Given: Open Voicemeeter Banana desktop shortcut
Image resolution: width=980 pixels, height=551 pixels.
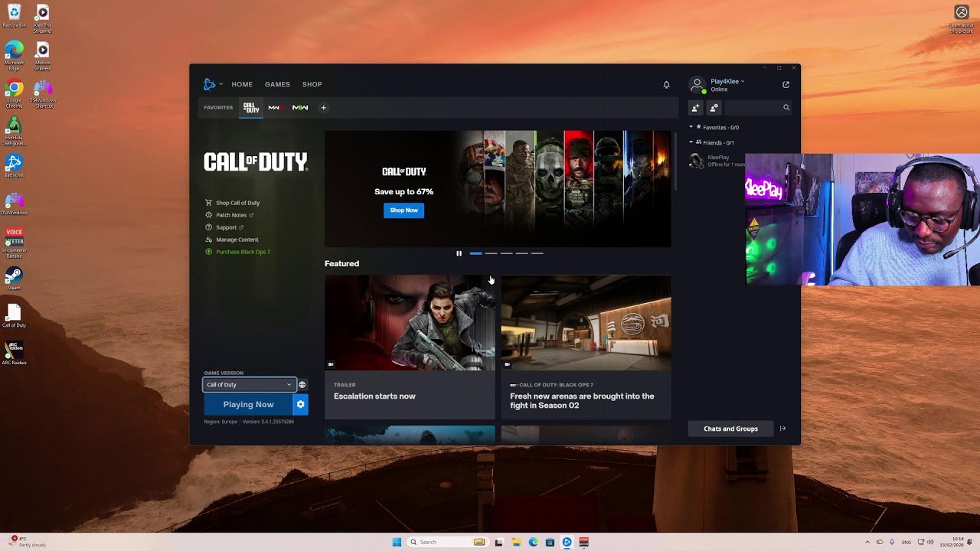Looking at the screenshot, I should [x=14, y=243].
